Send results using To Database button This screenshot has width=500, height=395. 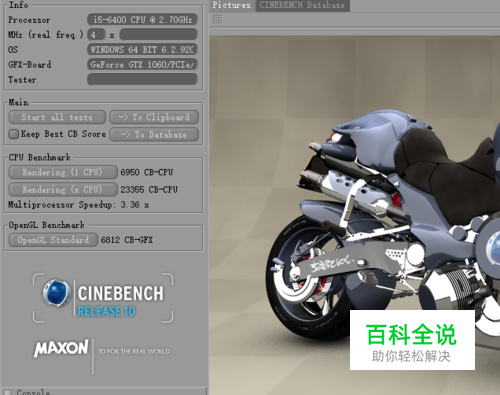tap(154, 135)
